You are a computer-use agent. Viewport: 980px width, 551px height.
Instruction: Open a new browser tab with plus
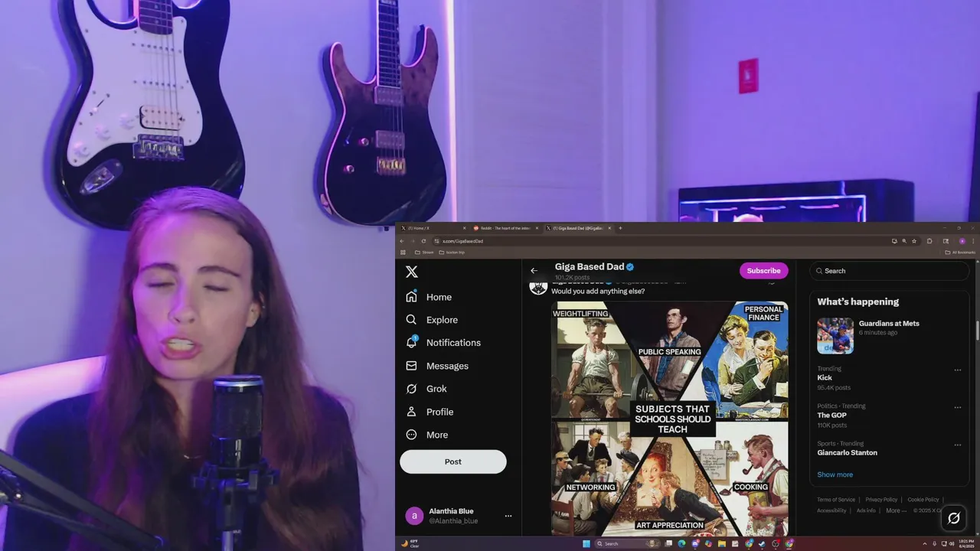(x=620, y=228)
